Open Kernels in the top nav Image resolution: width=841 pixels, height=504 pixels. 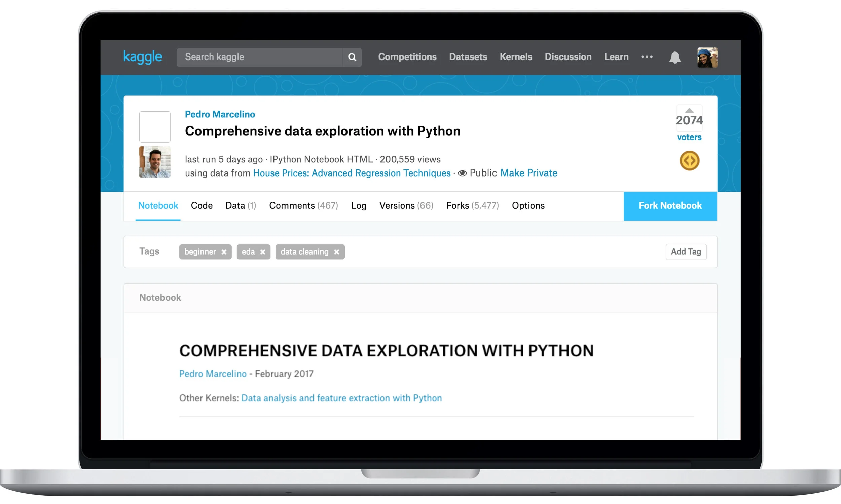pyautogui.click(x=516, y=57)
